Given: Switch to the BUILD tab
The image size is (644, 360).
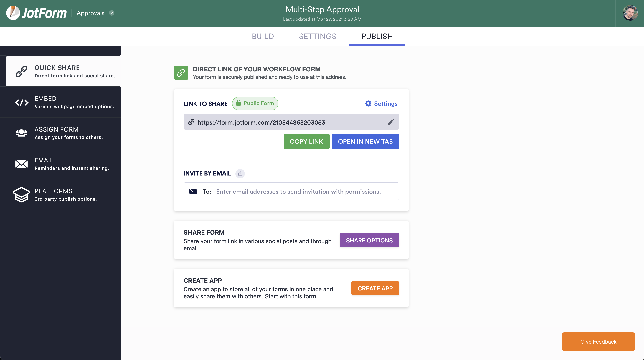Looking at the screenshot, I should point(263,36).
